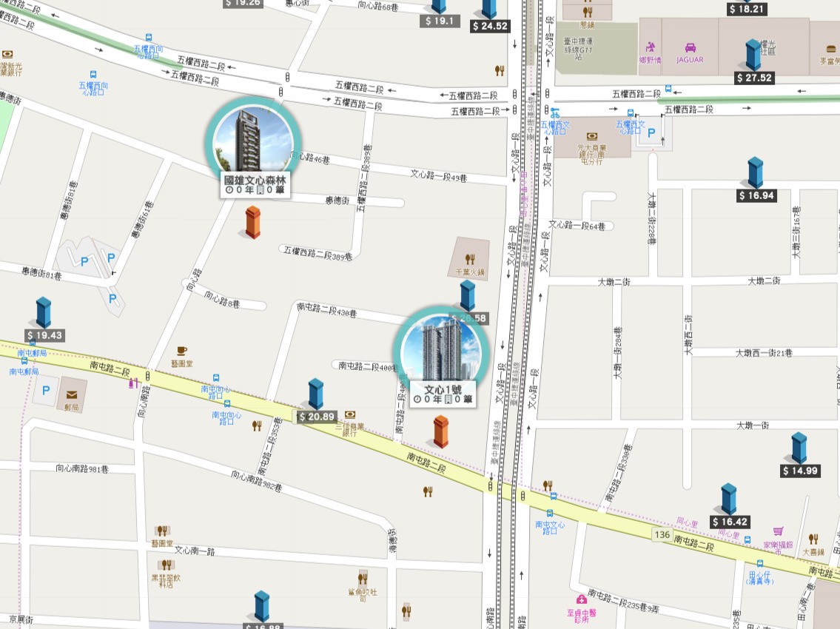The width and height of the screenshot is (840, 629).
Task: Click the orange marker below 文心1號
Action: (x=441, y=432)
